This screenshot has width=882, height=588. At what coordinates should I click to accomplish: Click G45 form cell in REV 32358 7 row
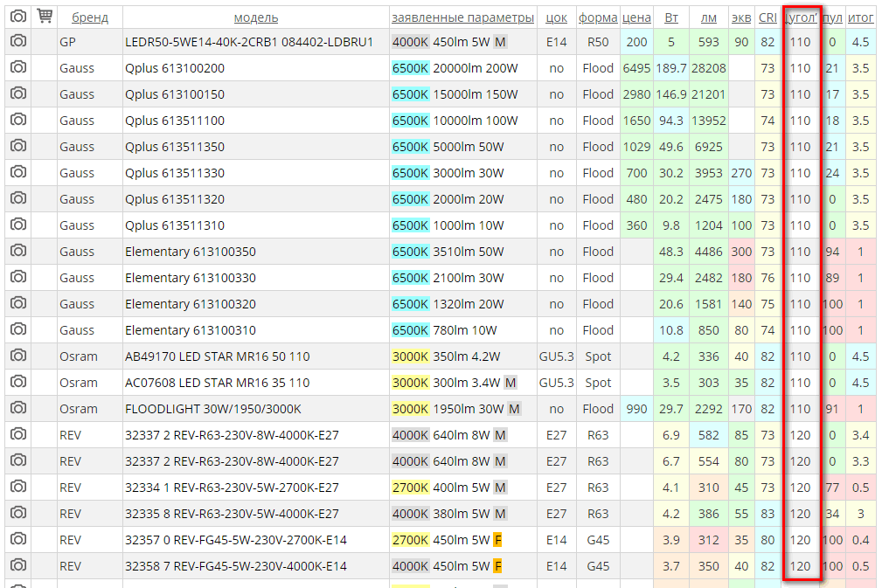(x=598, y=567)
